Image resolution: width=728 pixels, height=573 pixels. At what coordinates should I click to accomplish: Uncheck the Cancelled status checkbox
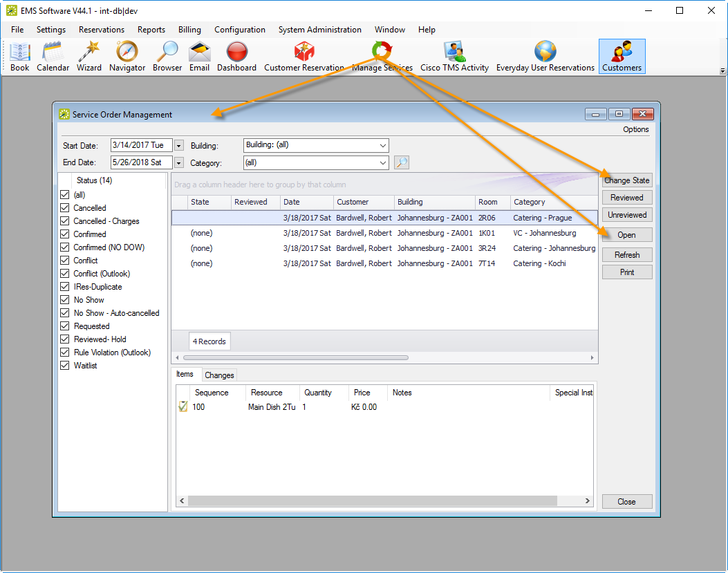65,208
